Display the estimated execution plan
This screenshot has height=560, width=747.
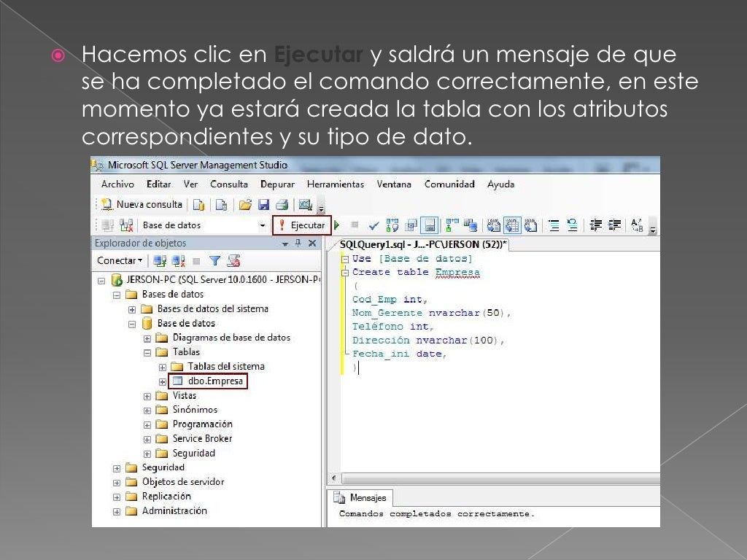pos(392,225)
